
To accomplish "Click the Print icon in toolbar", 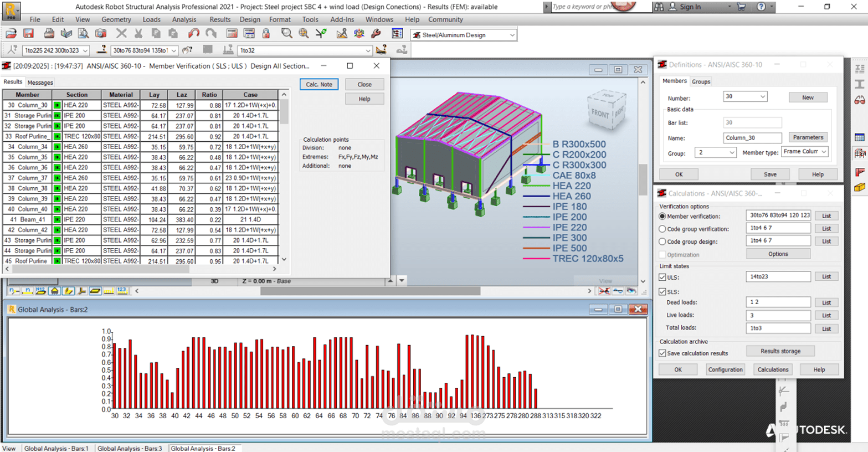I will point(49,34).
